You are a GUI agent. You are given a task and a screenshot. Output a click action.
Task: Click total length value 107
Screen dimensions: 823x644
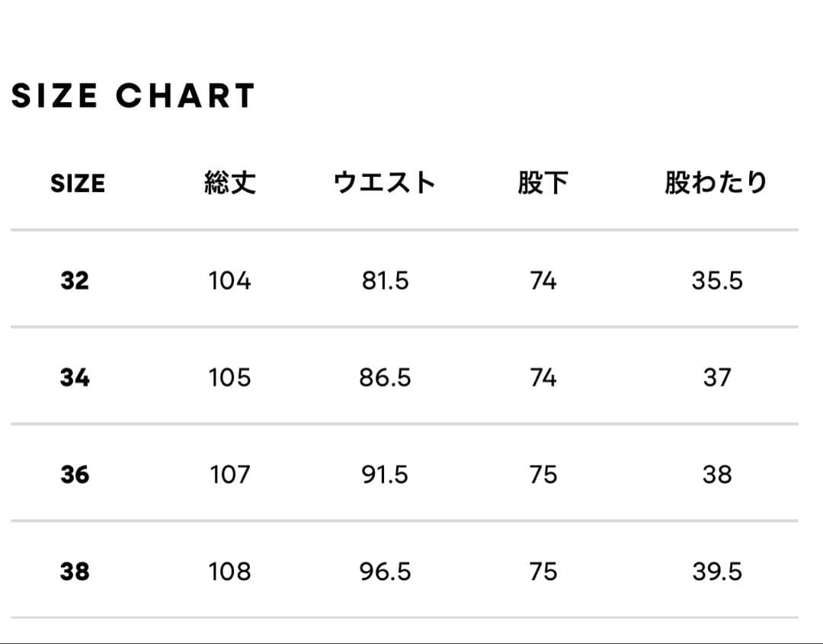point(229,475)
